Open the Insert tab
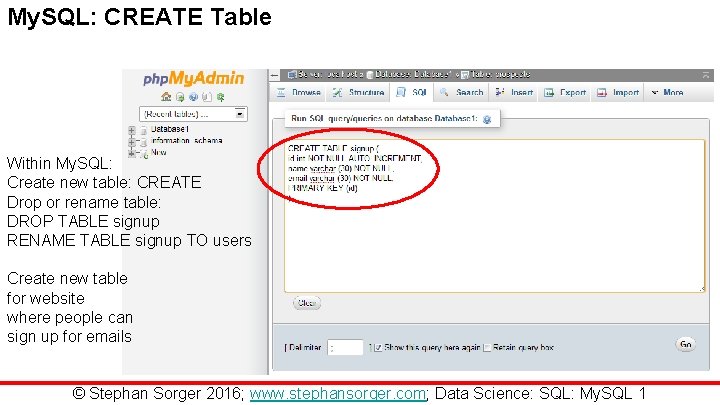Image resolution: width=720 pixels, height=405 pixels. click(514, 93)
